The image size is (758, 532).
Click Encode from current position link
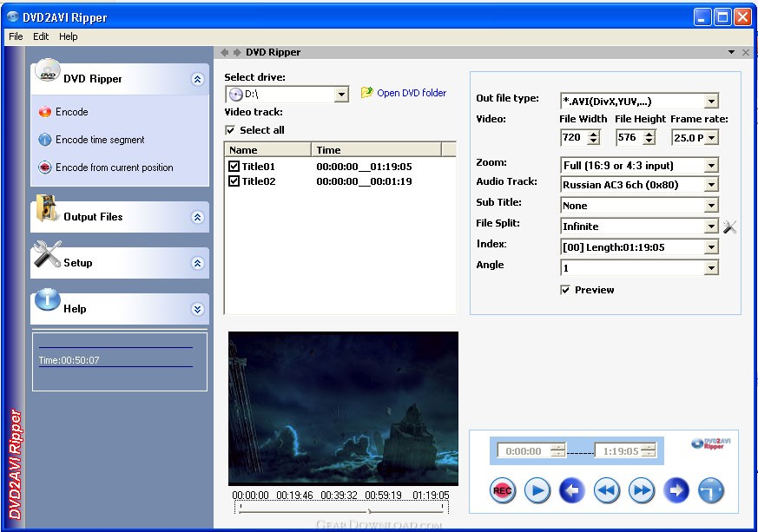(x=114, y=167)
